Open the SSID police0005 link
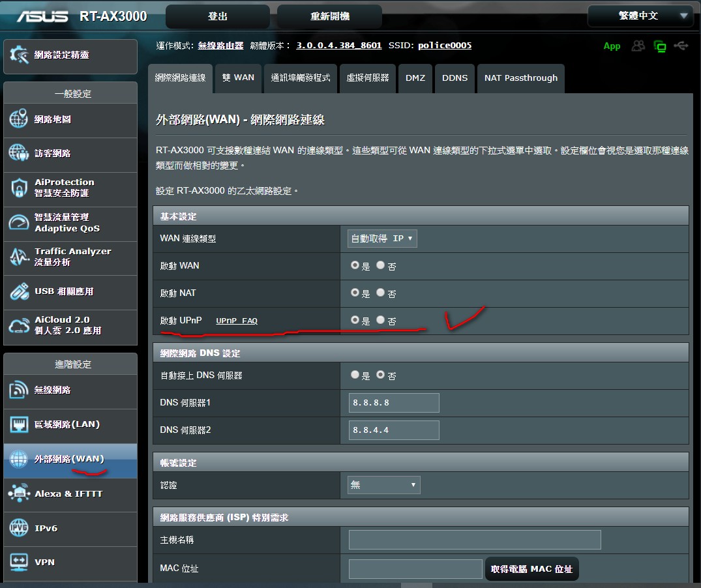 pyautogui.click(x=445, y=46)
